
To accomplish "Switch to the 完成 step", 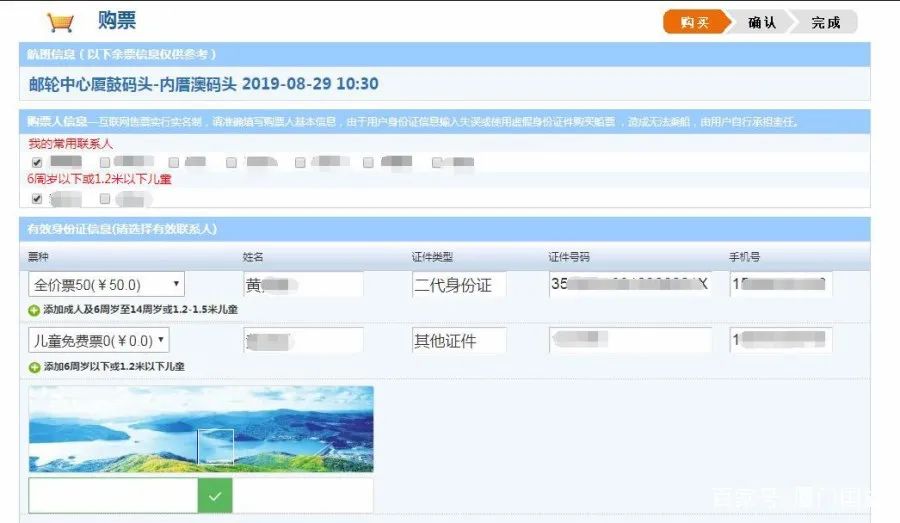I will [825, 22].
